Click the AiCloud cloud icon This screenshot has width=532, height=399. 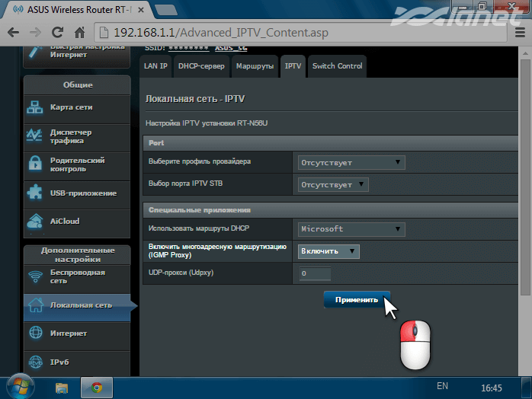click(x=36, y=222)
